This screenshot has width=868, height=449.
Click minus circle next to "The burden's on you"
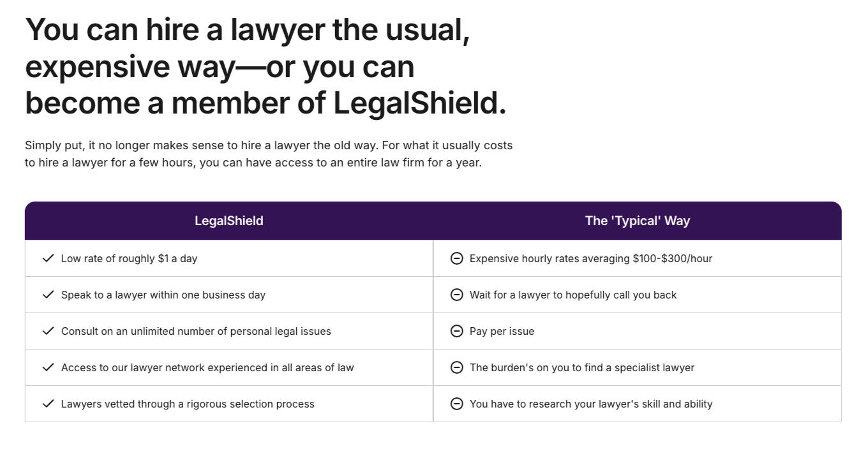(x=456, y=367)
